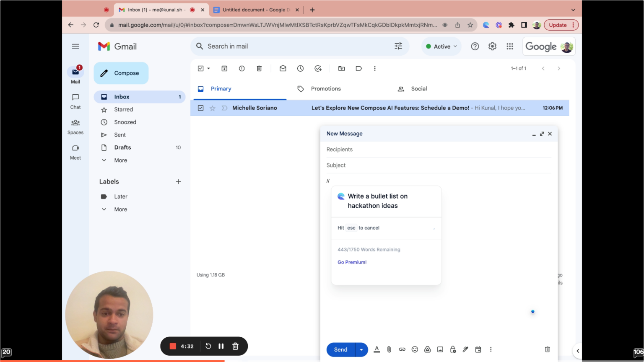Open the Send button dropdown
The height and width of the screenshot is (362, 644).
361,349
